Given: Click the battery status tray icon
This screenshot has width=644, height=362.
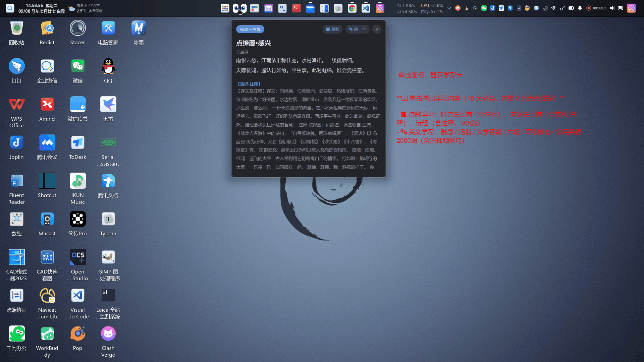Looking at the screenshot, I should (571, 8).
